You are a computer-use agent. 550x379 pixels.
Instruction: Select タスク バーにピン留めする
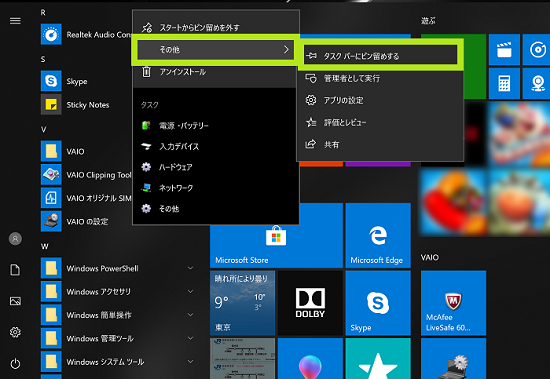click(381, 56)
